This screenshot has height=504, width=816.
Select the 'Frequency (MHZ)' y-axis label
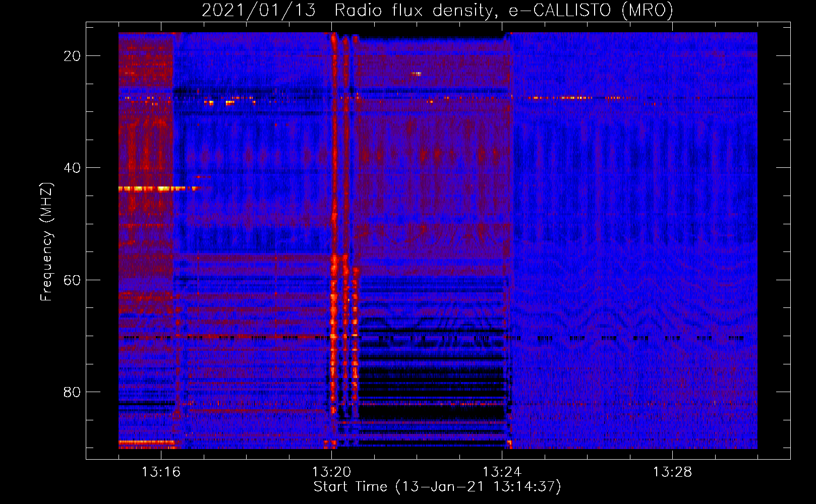[x=46, y=242]
